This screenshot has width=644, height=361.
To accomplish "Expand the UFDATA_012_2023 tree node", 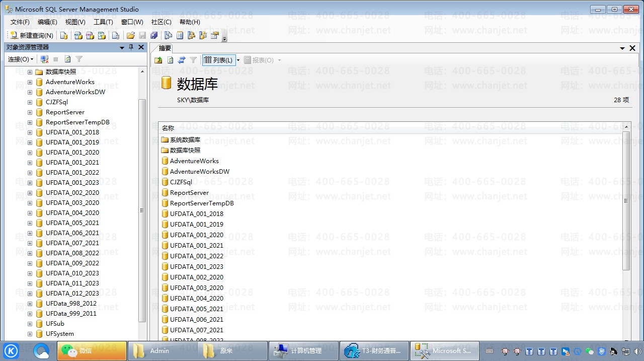I will pyautogui.click(x=30, y=294).
